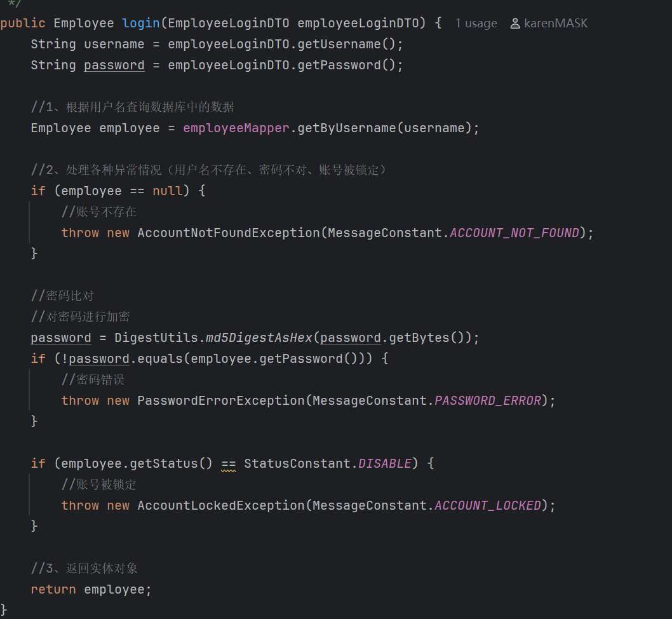Click the author person icon beside karenMASK
Screen dimensions: 672x619
point(515,24)
